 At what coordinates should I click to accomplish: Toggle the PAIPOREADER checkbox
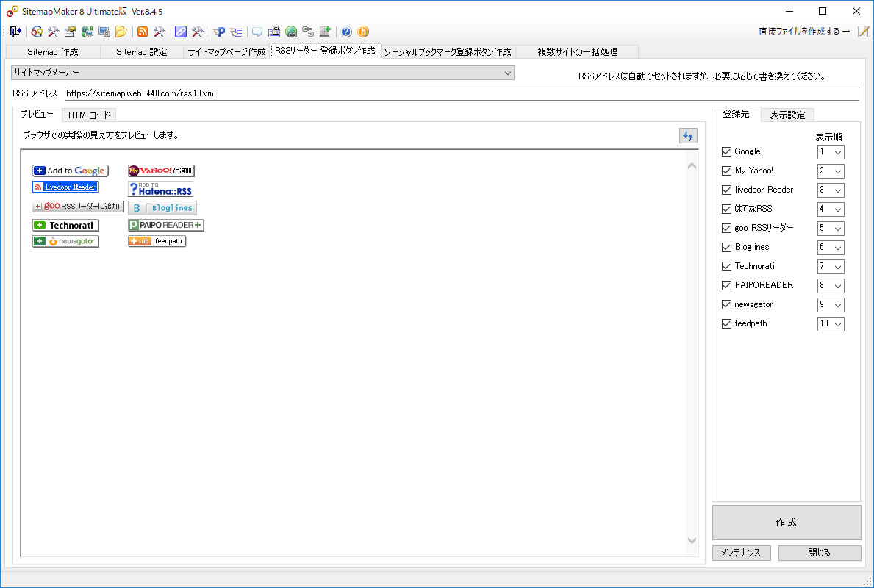pyautogui.click(x=726, y=285)
